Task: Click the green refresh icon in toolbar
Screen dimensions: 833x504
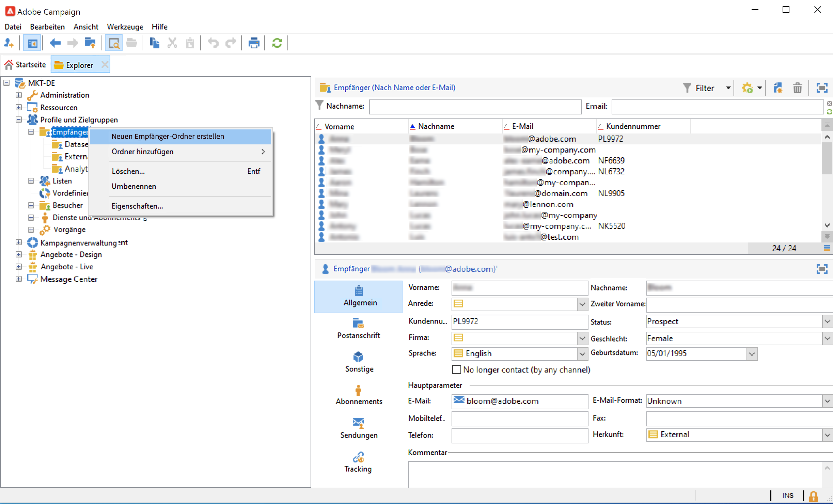Action: click(x=277, y=43)
